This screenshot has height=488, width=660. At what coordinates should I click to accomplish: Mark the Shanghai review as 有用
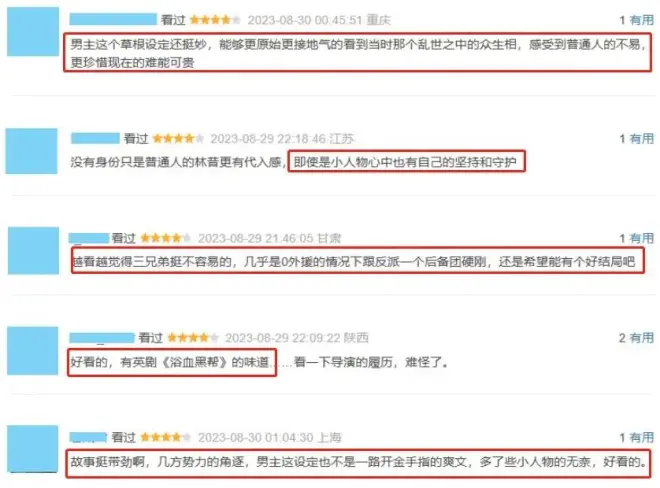coord(641,437)
